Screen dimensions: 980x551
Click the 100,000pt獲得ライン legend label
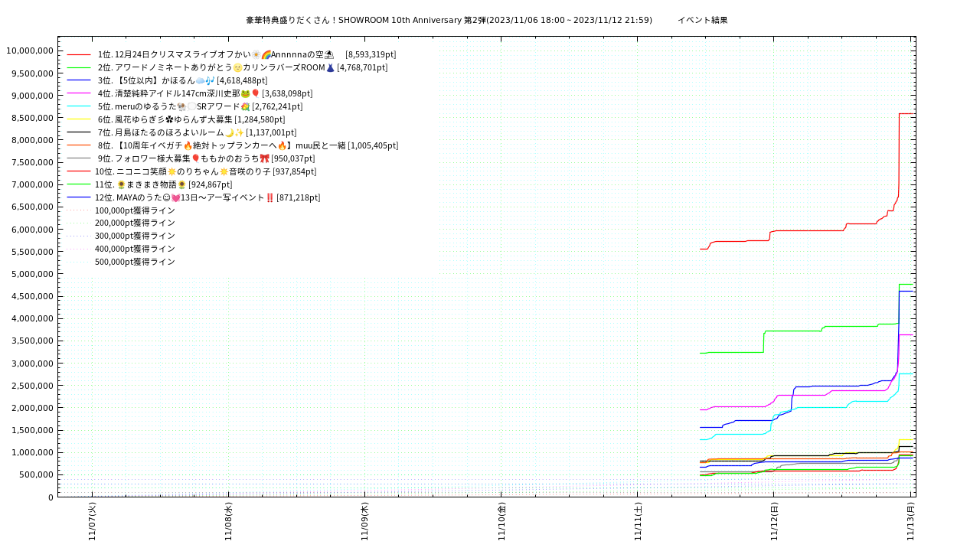(x=135, y=210)
